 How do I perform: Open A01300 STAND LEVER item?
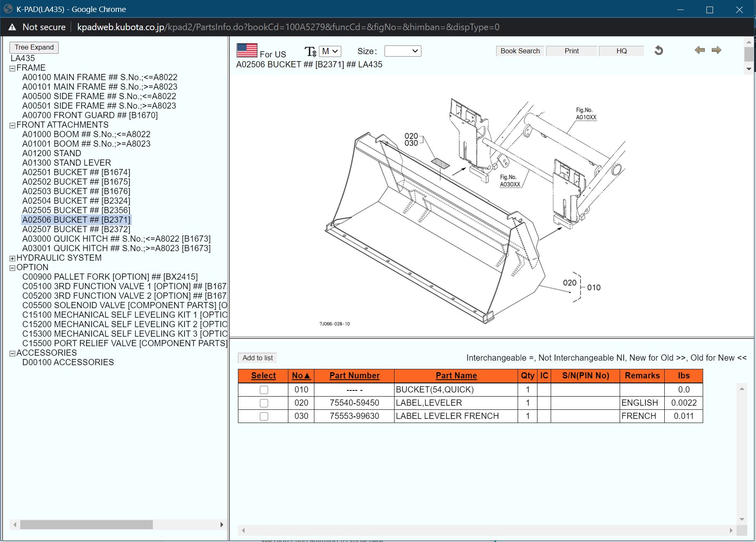[67, 163]
